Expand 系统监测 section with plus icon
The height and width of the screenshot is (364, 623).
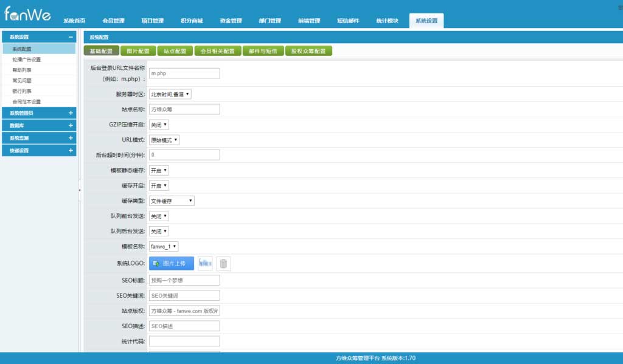(71, 138)
